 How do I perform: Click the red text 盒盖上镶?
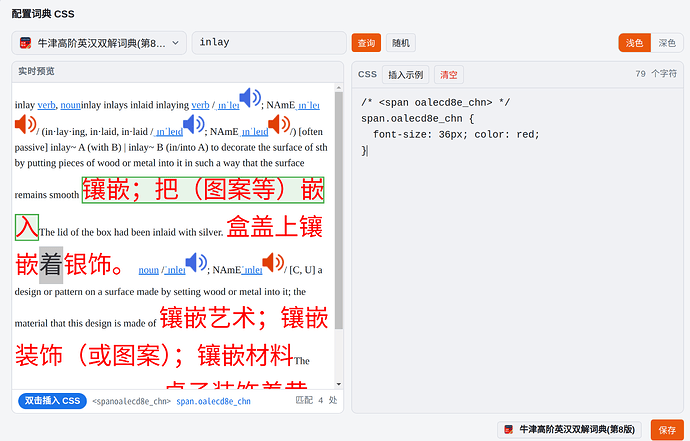(x=275, y=227)
